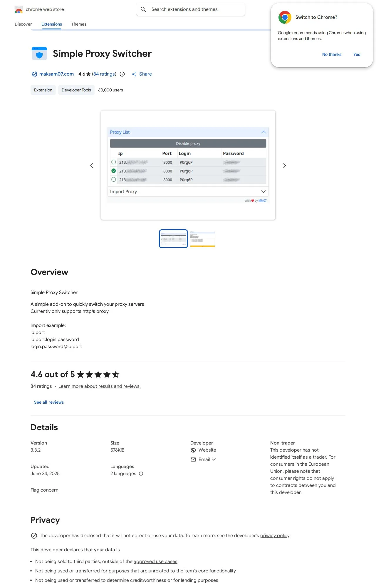
Task: Select the first screenshot thumbnail
Action: point(173,239)
